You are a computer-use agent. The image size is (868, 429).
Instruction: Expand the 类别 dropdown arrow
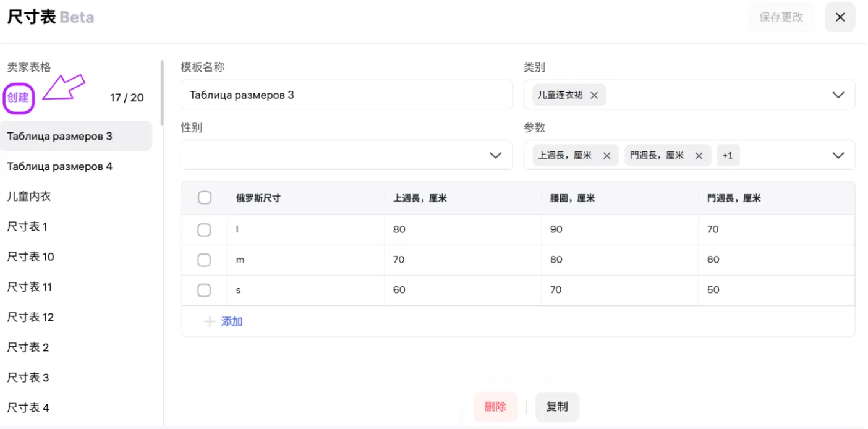tap(838, 95)
